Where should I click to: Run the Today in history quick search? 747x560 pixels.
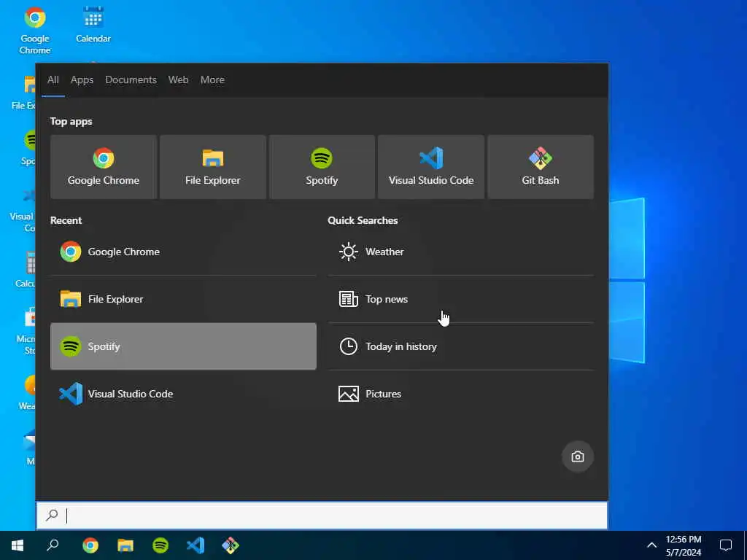461,346
